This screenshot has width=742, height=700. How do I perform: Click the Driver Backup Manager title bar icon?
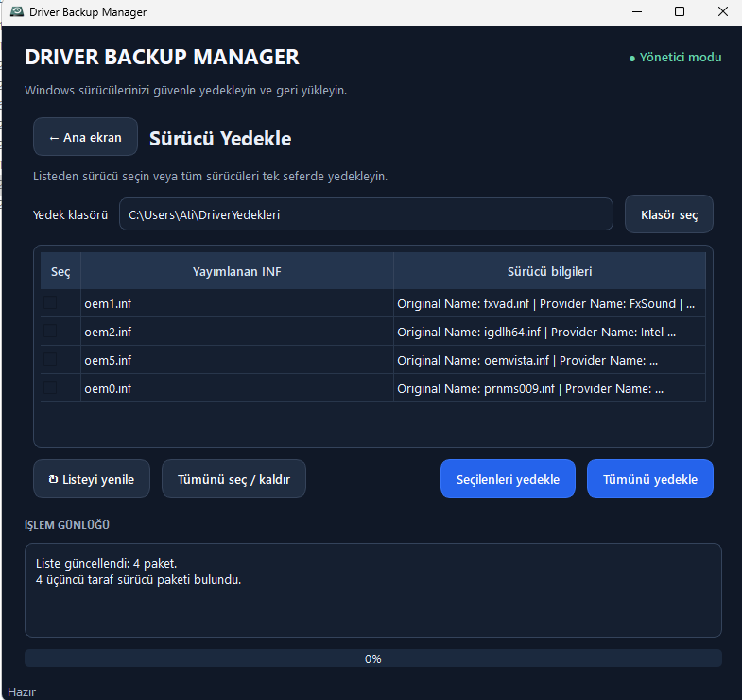coord(17,12)
